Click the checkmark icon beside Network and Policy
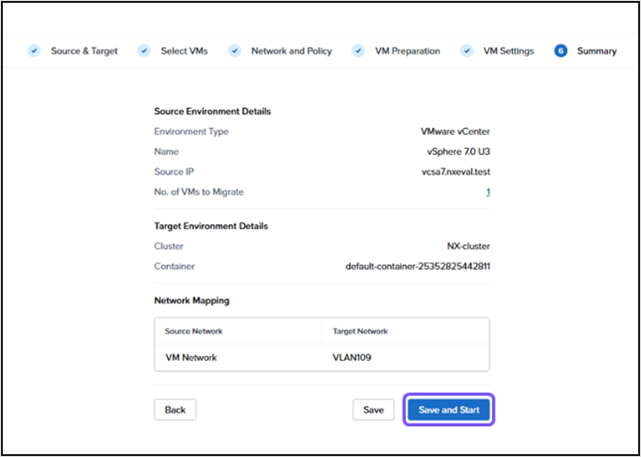The height and width of the screenshot is (457, 641). click(235, 51)
